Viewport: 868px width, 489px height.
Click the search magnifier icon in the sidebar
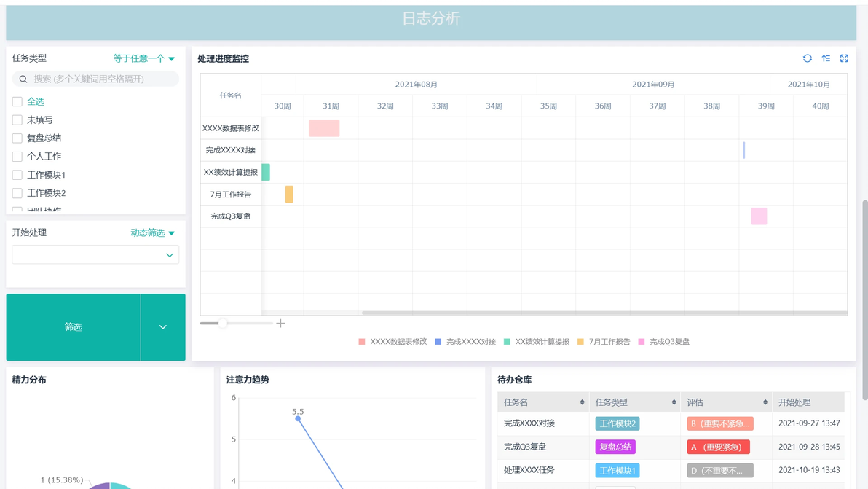pyautogui.click(x=23, y=78)
